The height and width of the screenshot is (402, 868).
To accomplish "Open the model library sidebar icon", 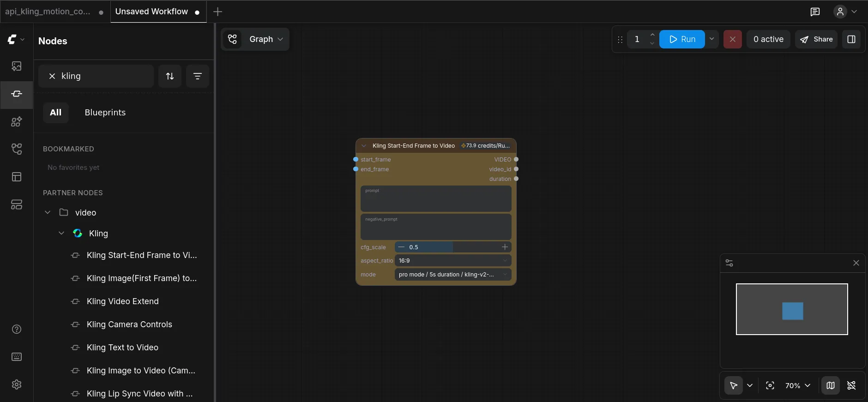I will pyautogui.click(x=17, y=122).
